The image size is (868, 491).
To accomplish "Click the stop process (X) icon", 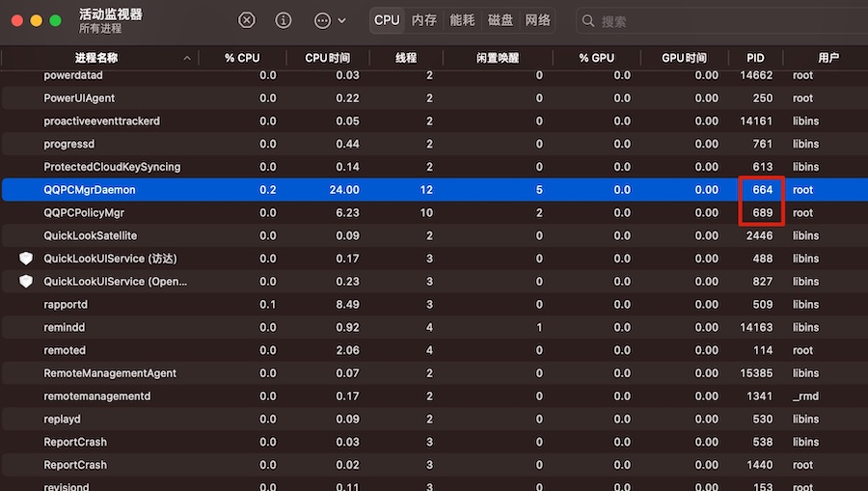I will [x=247, y=20].
